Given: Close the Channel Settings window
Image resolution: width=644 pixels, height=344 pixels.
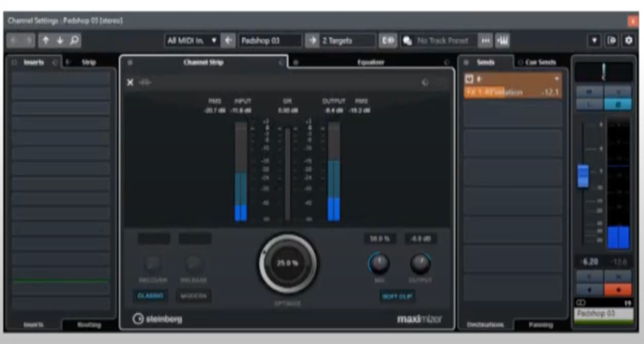Looking at the screenshot, I should pos(632,21).
